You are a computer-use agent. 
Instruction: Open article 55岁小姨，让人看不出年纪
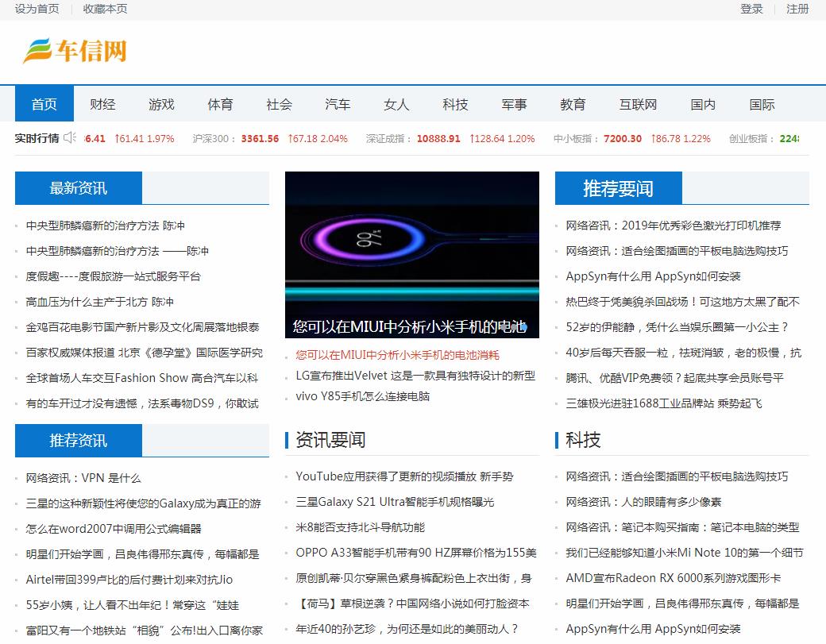pyautogui.click(x=132, y=604)
